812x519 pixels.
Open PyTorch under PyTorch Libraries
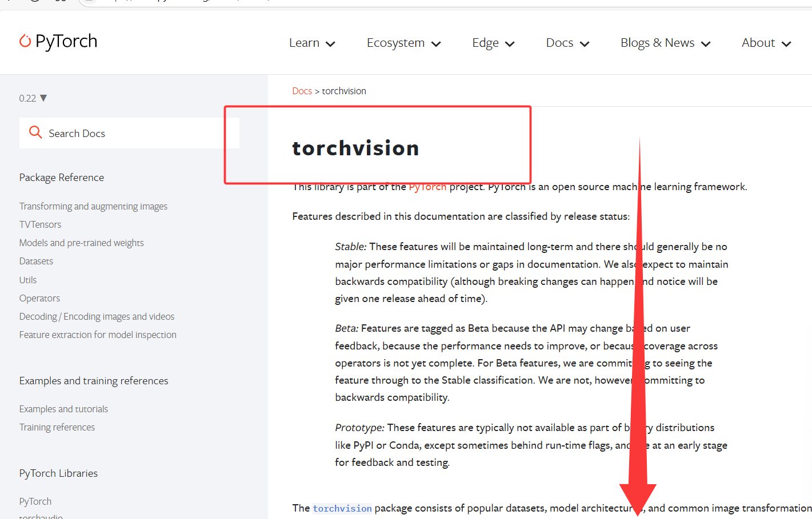point(35,501)
